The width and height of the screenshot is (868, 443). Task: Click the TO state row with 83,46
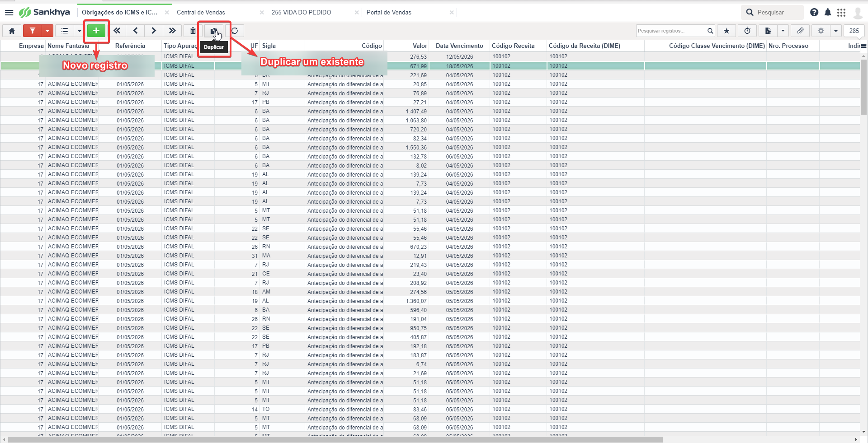tap(430, 409)
